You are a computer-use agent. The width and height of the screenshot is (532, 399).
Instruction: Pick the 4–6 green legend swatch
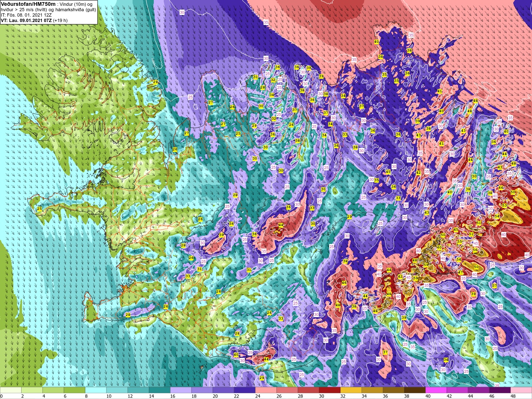(53, 390)
